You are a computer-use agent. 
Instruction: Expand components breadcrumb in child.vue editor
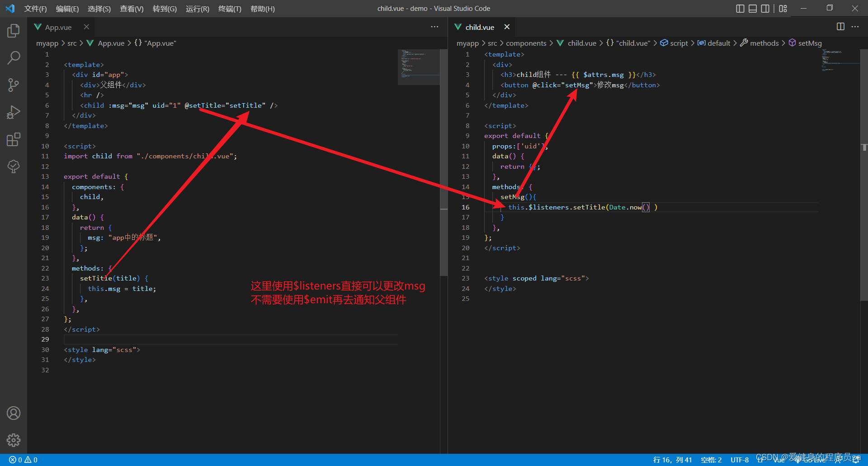tap(526, 43)
